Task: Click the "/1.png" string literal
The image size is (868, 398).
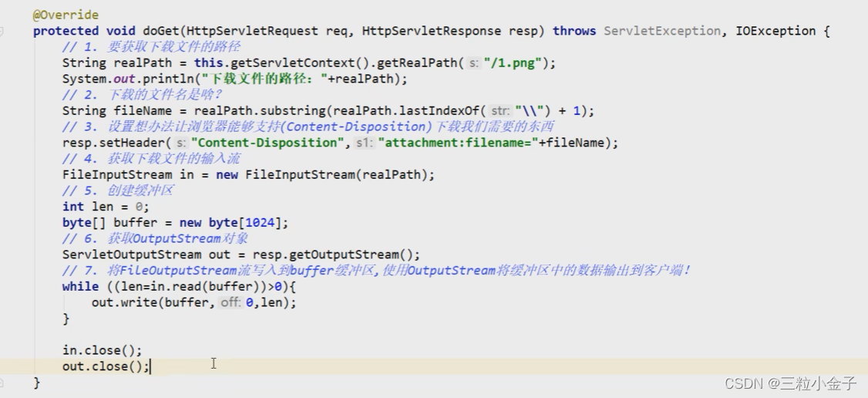Action: click(513, 63)
